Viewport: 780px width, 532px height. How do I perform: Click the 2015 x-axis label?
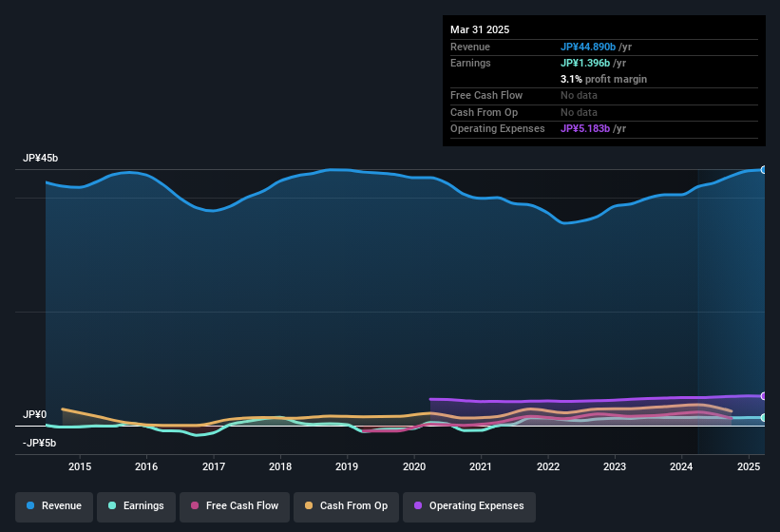click(80, 466)
